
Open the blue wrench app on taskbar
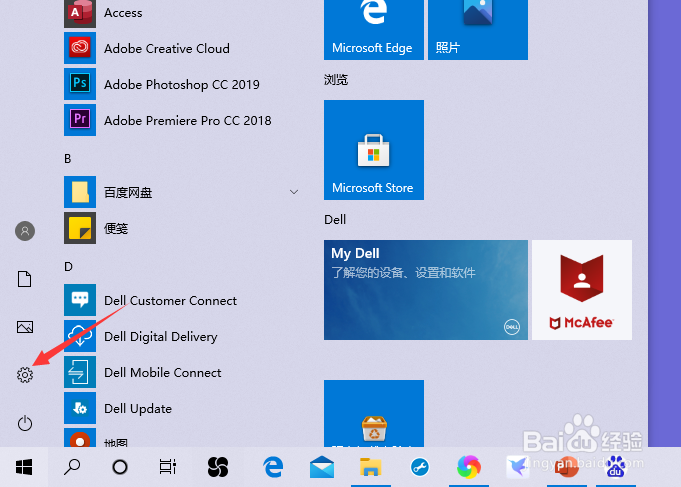coord(420,467)
